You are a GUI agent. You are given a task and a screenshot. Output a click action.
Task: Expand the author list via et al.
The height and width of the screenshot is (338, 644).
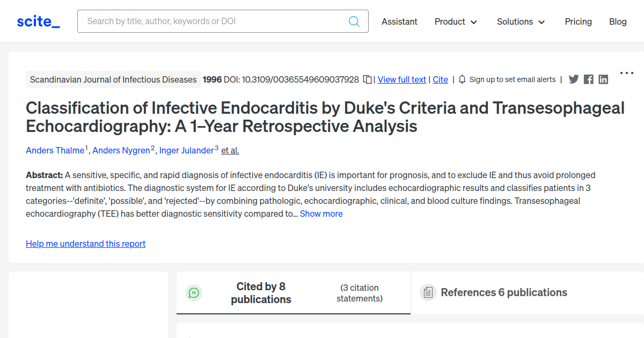coord(230,150)
